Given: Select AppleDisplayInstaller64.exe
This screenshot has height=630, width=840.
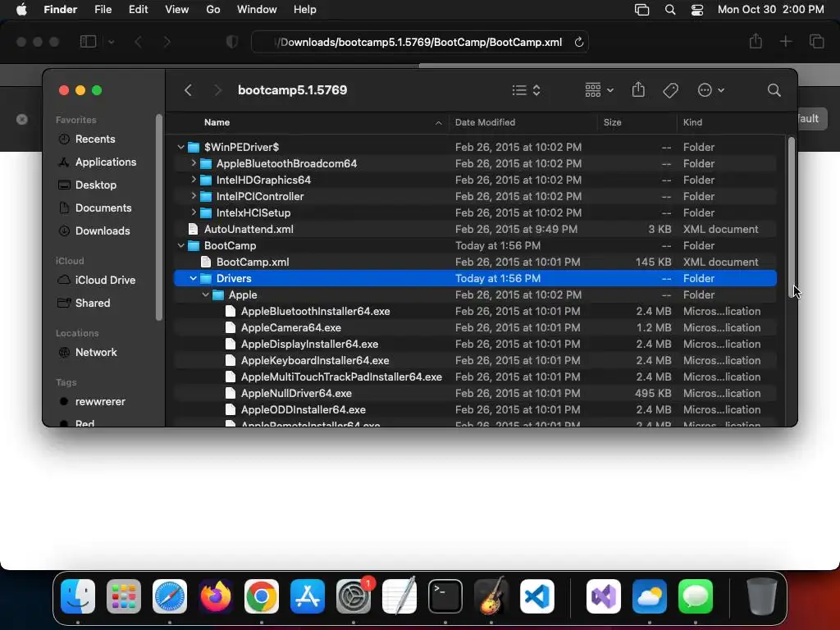Looking at the screenshot, I should pos(476,344).
